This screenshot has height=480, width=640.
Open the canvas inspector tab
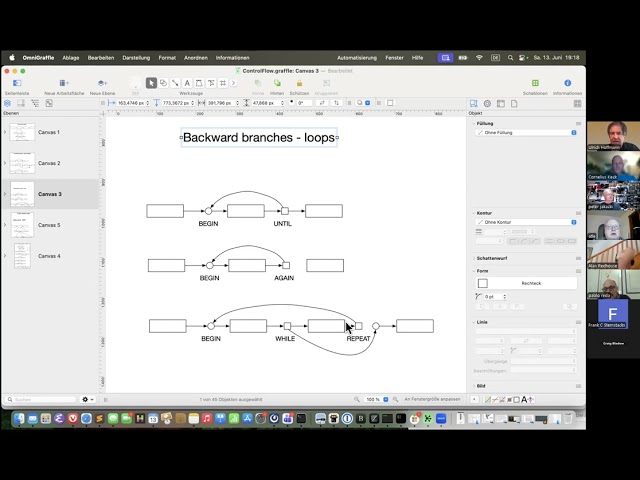501,103
